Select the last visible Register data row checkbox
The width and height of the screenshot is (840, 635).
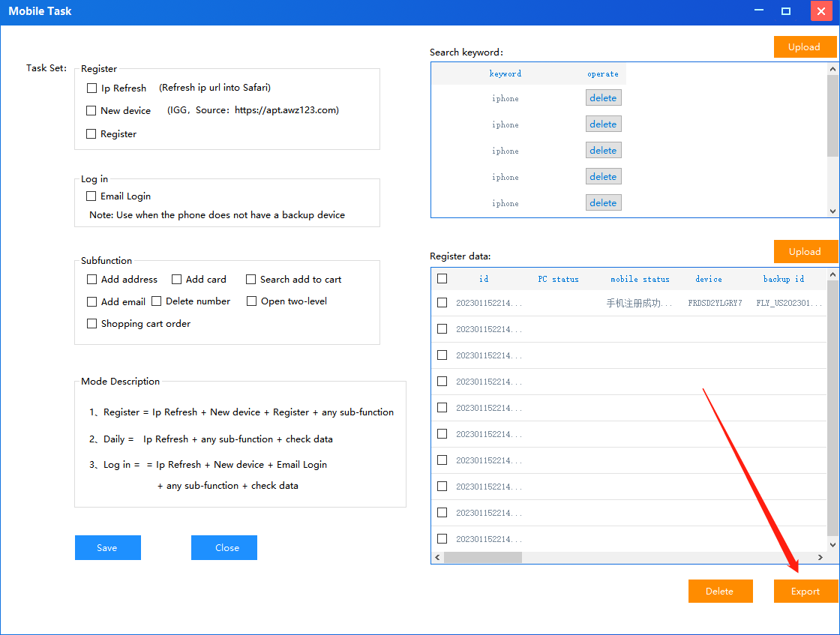442,538
